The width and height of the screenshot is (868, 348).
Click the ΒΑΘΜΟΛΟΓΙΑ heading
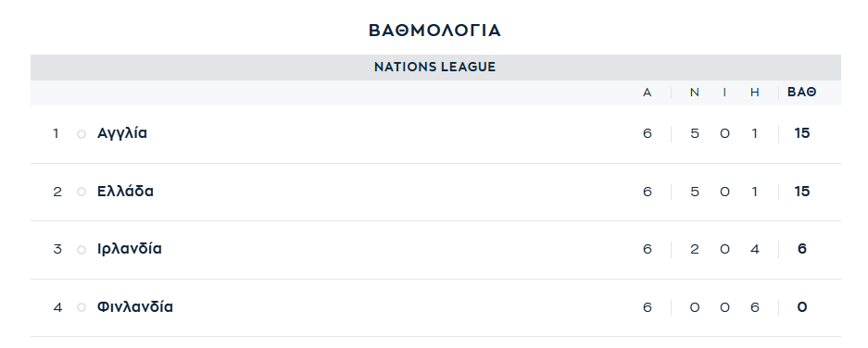pyautogui.click(x=434, y=31)
